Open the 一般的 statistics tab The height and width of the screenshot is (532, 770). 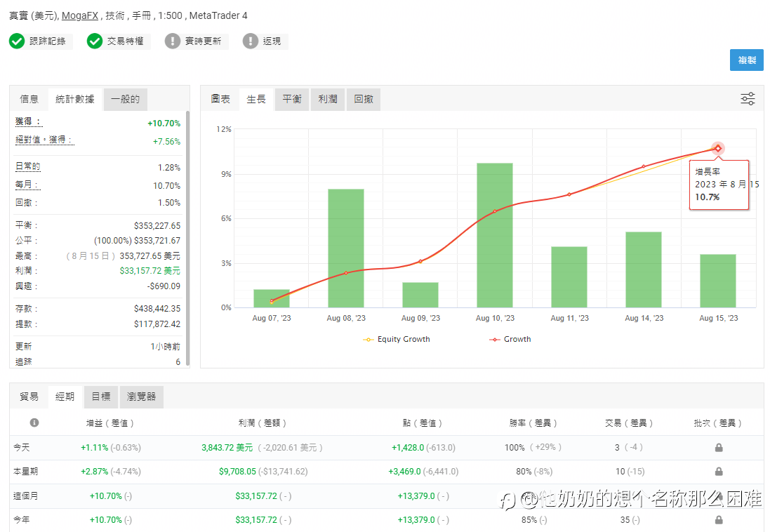point(125,99)
